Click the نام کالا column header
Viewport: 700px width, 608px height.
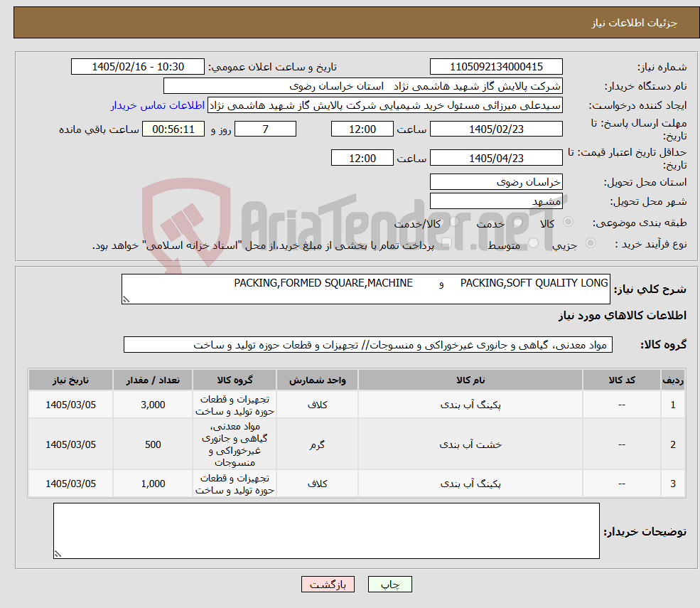[470, 380]
